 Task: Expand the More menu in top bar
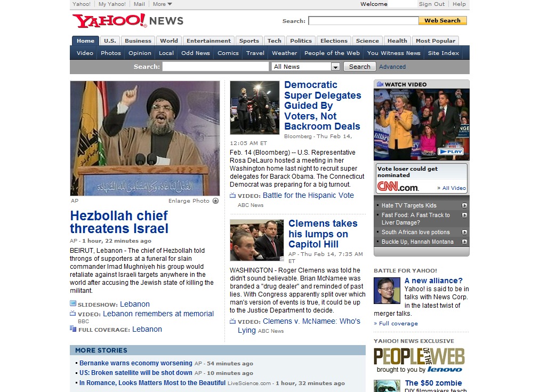(x=162, y=4)
